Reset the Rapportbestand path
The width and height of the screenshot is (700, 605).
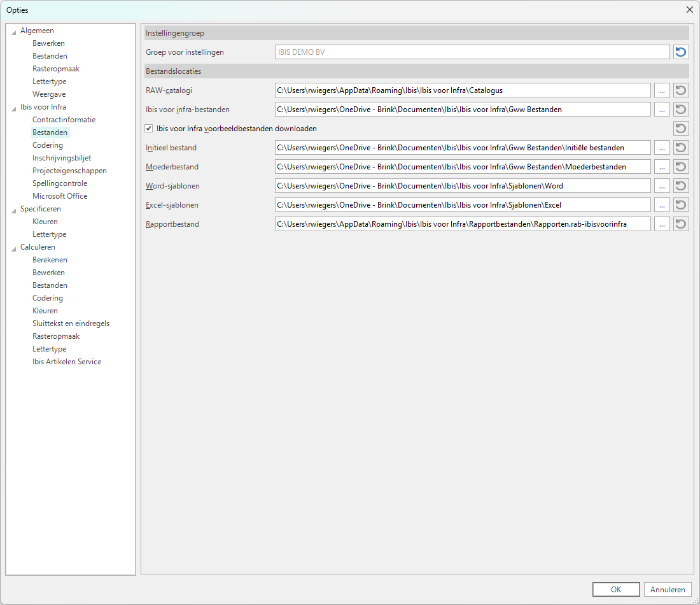coord(681,224)
